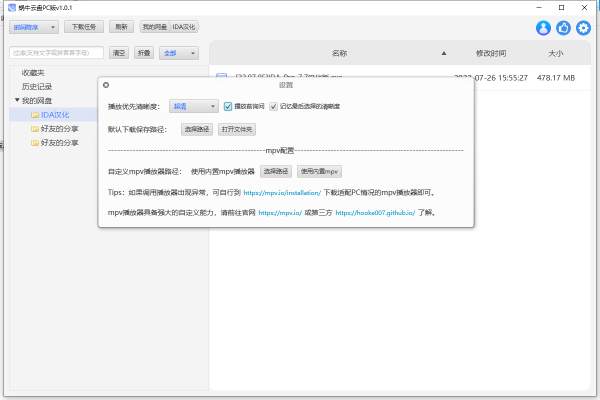Screen dimensions: 600x400
Task: Click 打开文件夹 for the download path
Action: pyautogui.click(x=237, y=129)
